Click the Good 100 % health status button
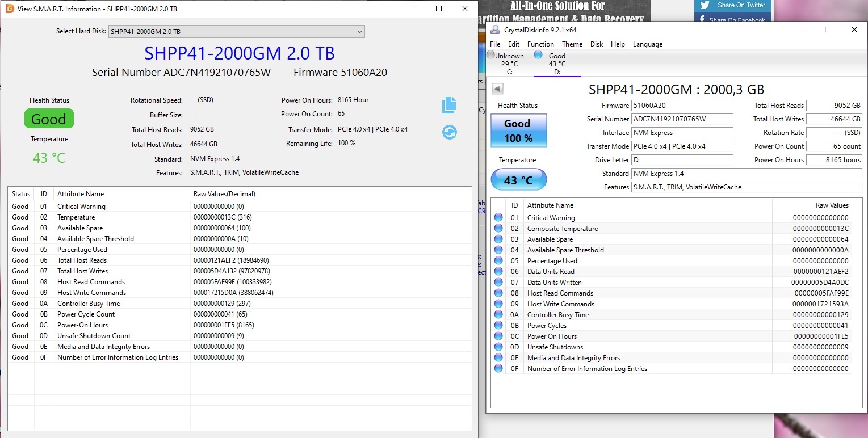The image size is (868, 438). tap(517, 130)
